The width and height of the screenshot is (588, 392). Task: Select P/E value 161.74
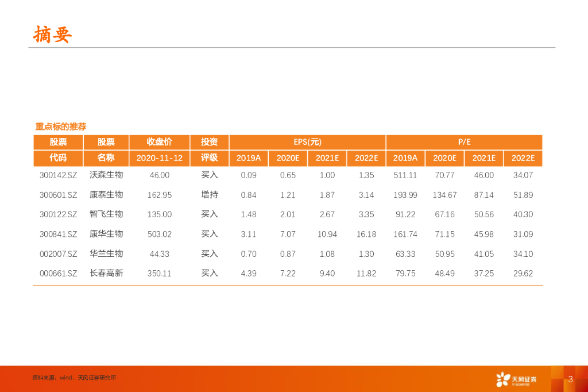pyautogui.click(x=405, y=235)
